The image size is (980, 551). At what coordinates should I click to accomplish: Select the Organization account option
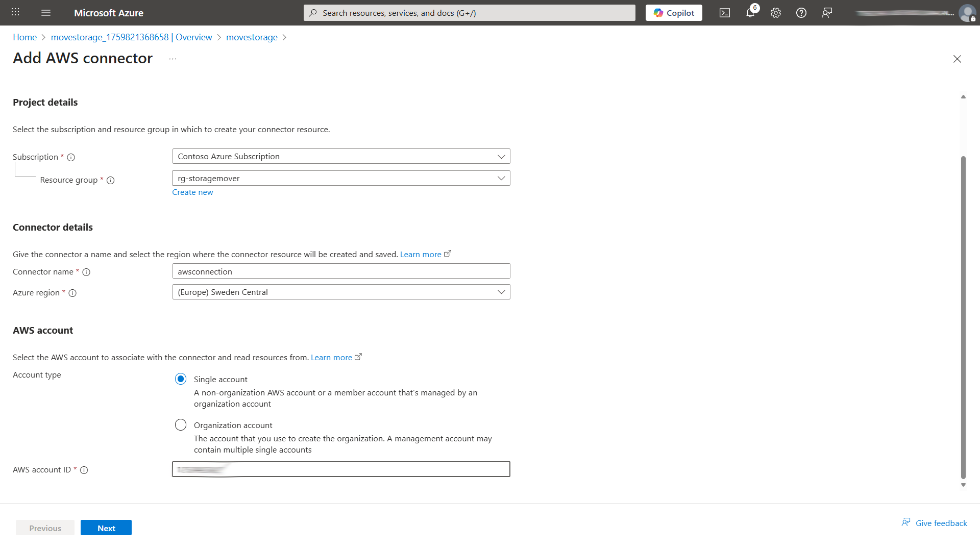tap(181, 424)
